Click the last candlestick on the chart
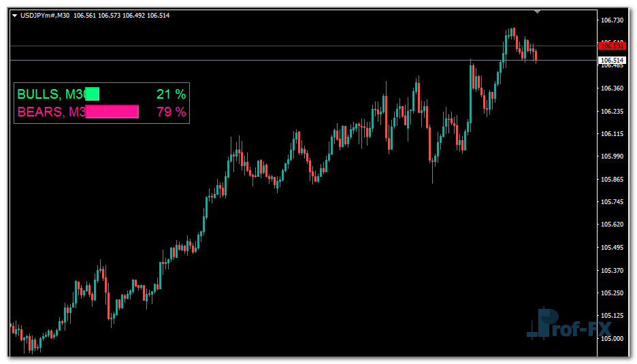The width and height of the screenshot is (637, 364). tap(536, 56)
